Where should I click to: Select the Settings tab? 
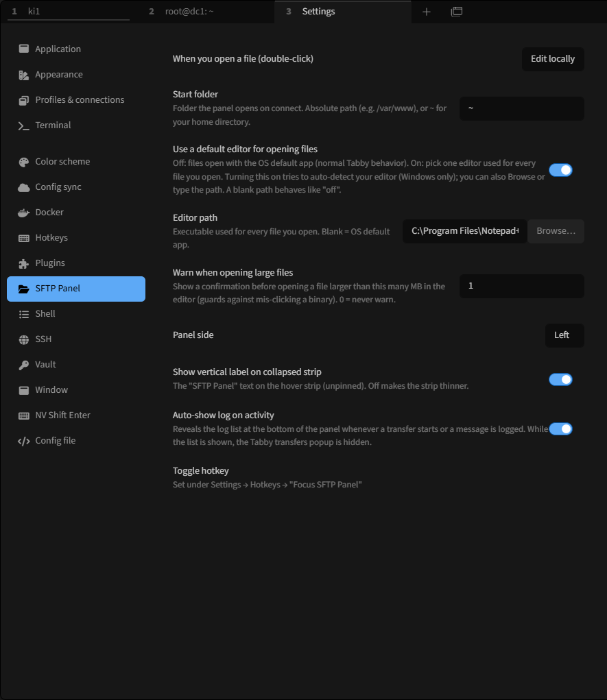point(342,12)
